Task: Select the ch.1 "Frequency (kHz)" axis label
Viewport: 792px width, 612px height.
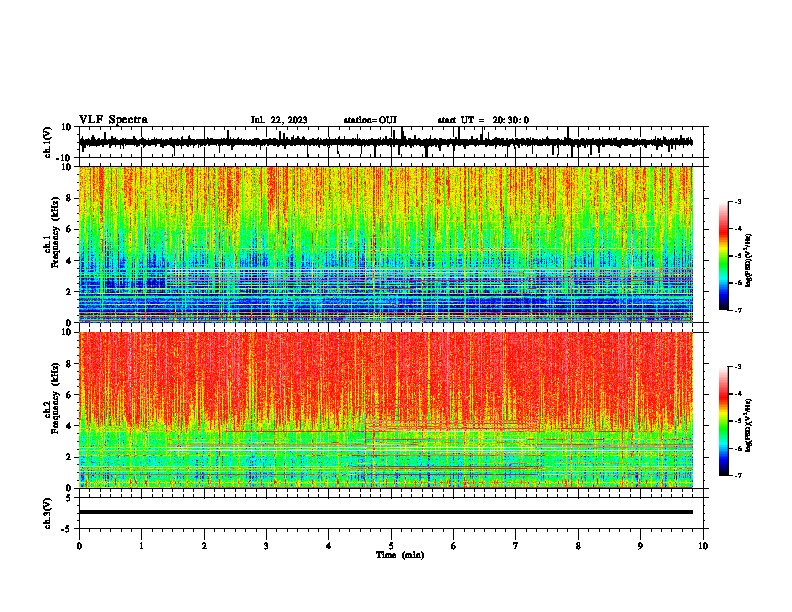Action: click(x=55, y=232)
